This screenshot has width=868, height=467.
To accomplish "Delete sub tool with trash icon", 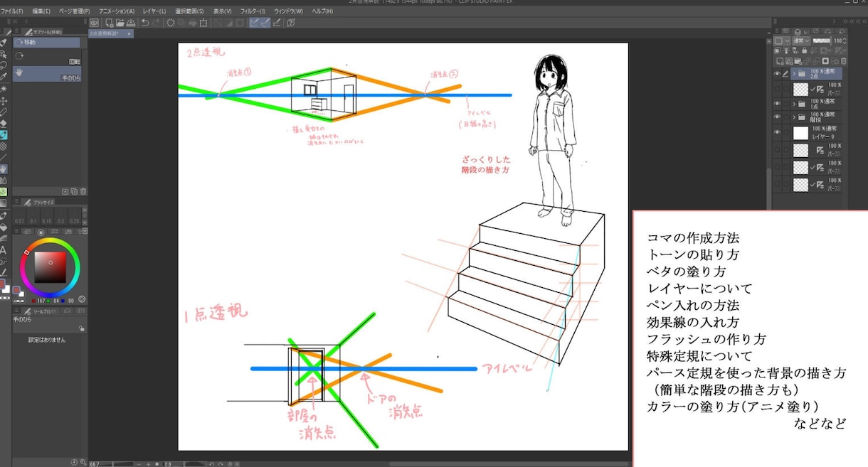I will pyautogui.click(x=83, y=191).
